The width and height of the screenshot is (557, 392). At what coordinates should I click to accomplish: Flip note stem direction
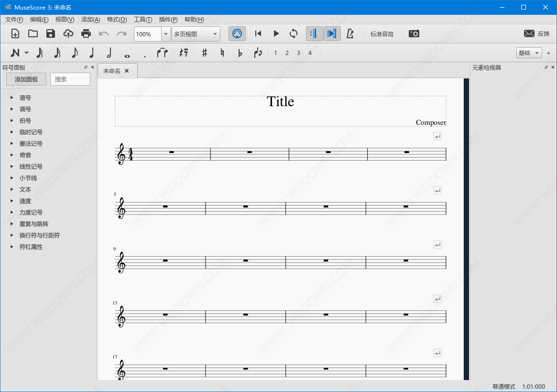coord(258,53)
